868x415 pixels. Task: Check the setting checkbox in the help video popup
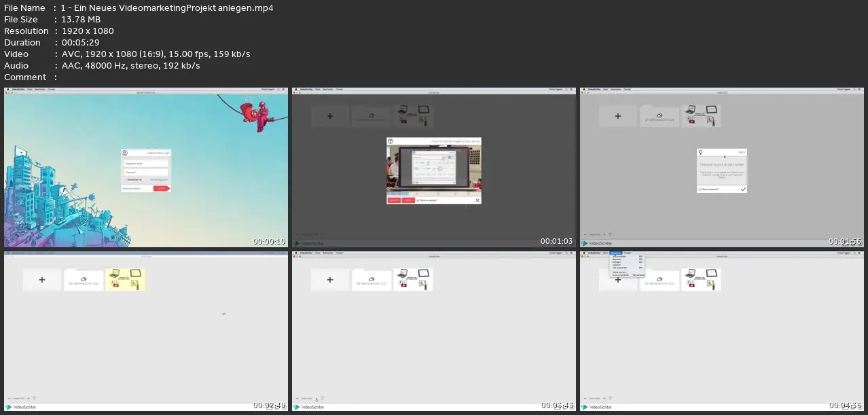pyautogui.click(x=418, y=200)
